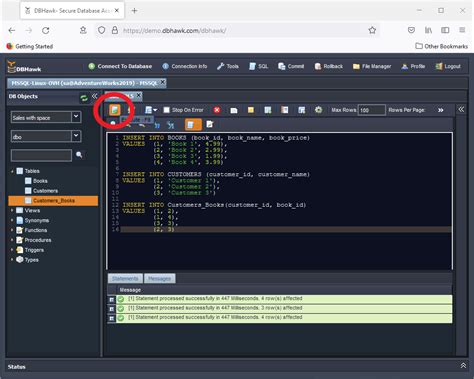This screenshot has width=474, height=379.
Task: Click the notepad with pencil icon
Action: point(210,124)
